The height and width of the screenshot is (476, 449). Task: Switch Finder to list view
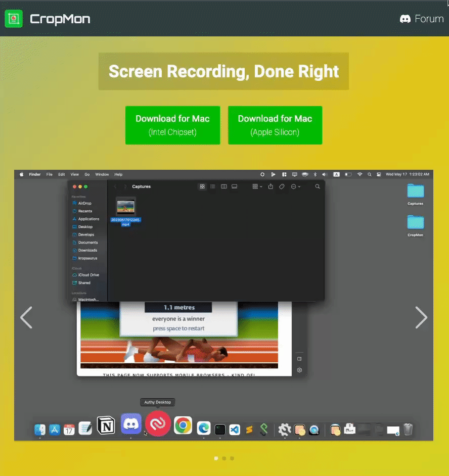213,186
